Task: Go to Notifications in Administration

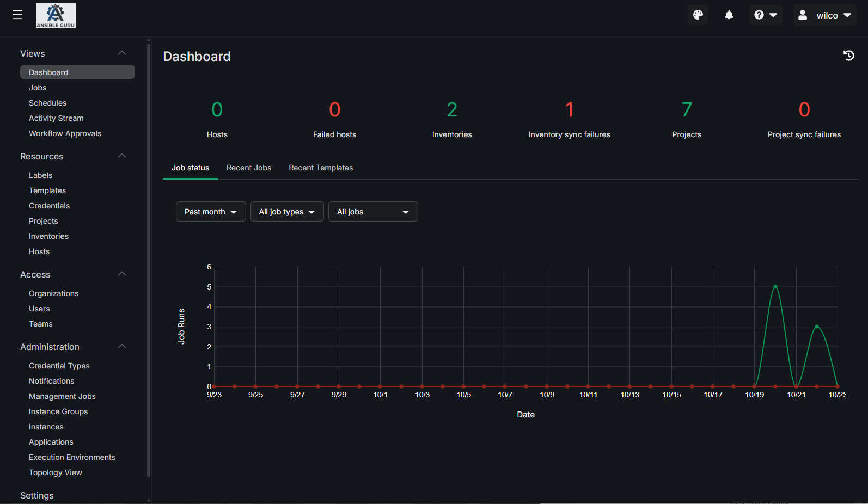Action: click(51, 381)
